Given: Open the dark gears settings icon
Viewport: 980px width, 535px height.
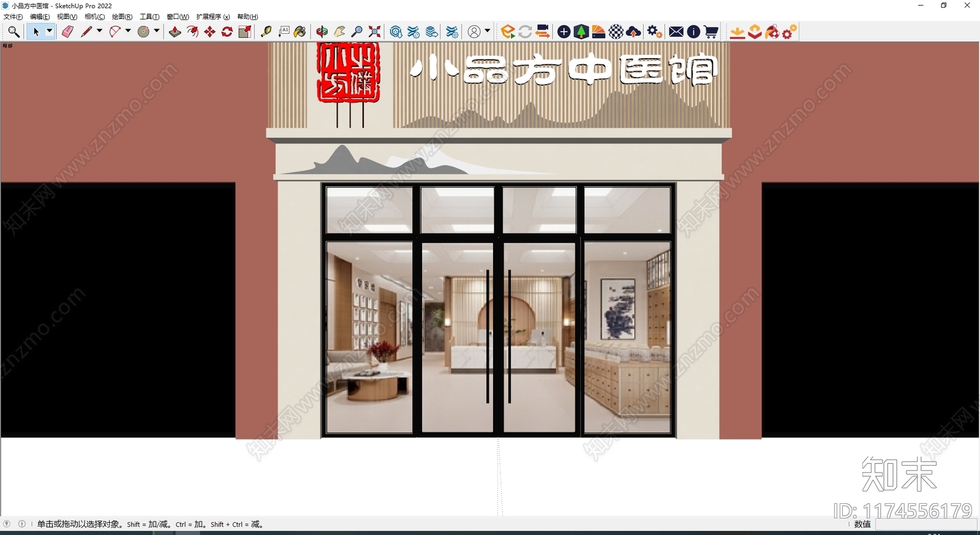Looking at the screenshot, I should [654, 31].
